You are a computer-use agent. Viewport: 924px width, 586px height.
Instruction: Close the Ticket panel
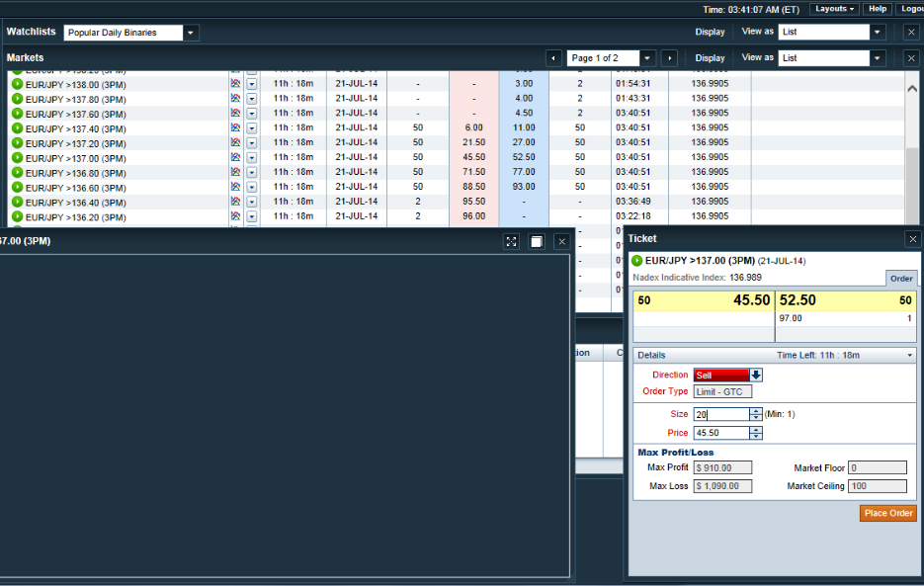[913, 239]
